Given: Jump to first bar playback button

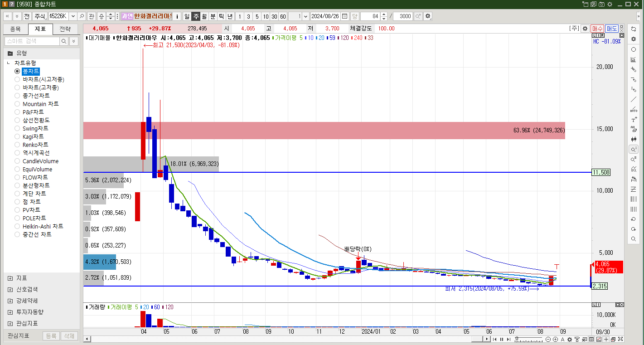Looking at the screenshot, I should (495, 339).
